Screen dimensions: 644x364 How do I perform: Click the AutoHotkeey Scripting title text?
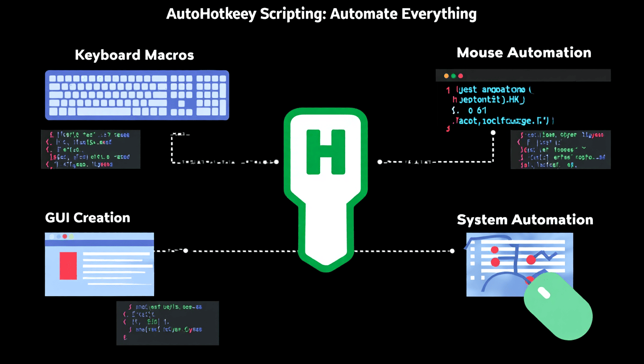[322, 14]
